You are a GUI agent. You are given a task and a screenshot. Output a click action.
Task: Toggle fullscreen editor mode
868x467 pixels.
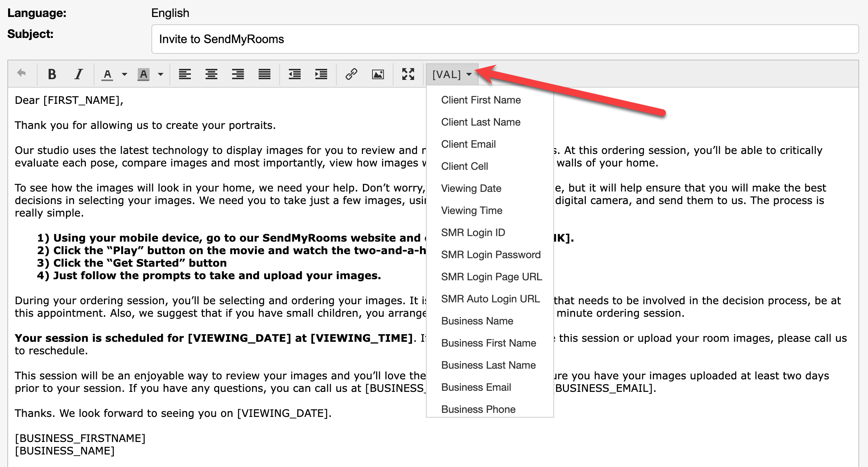click(x=408, y=74)
